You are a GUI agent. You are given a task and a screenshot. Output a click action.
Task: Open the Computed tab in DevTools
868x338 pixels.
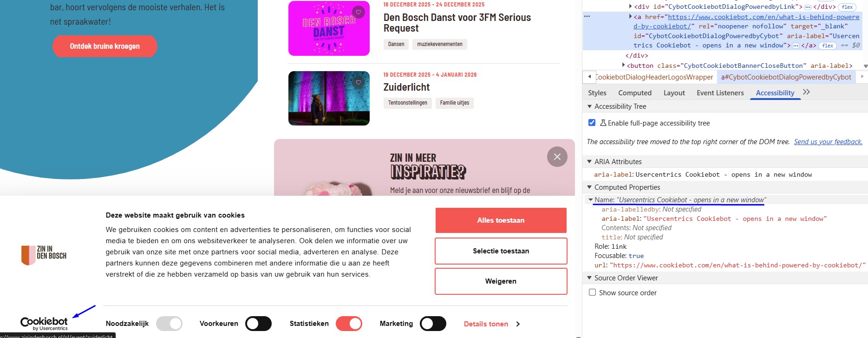tap(634, 93)
